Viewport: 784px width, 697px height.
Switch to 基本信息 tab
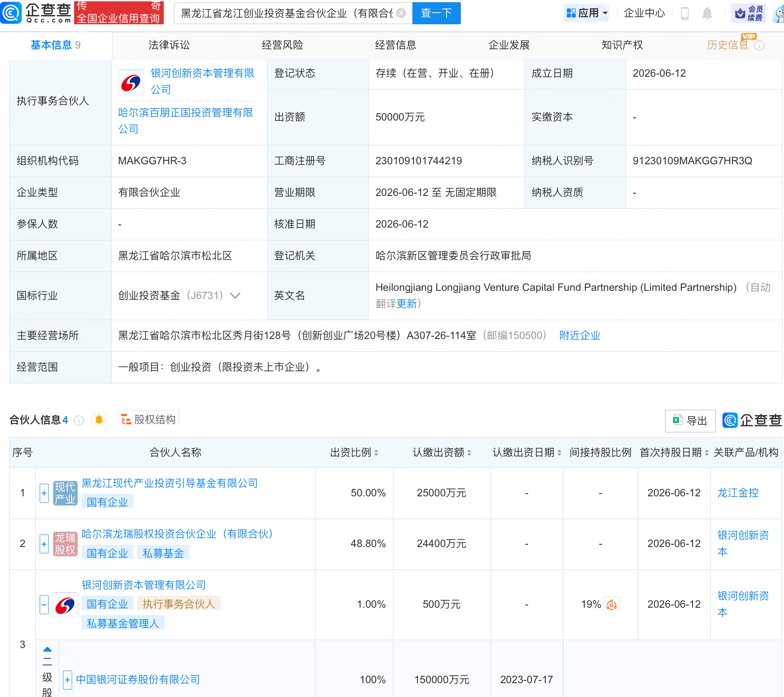point(55,45)
